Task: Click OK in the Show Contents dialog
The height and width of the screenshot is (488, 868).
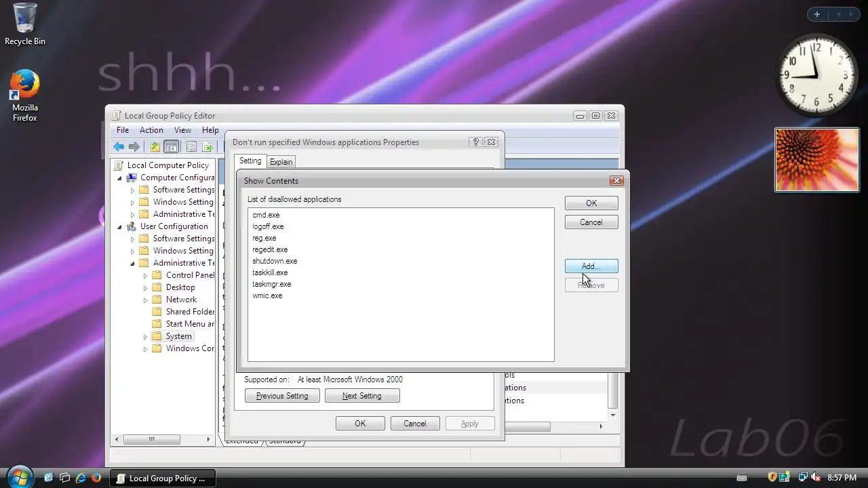Action: point(591,203)
